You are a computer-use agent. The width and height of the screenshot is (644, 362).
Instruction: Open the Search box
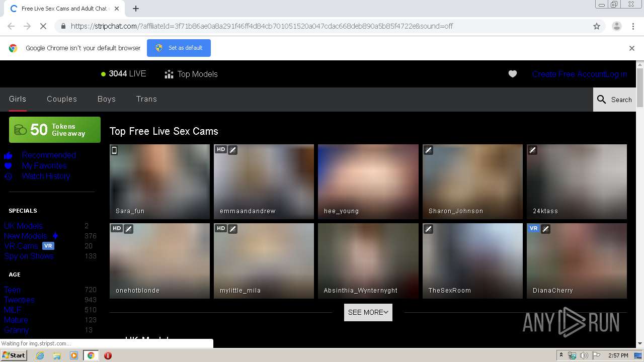tap(615, 100)
